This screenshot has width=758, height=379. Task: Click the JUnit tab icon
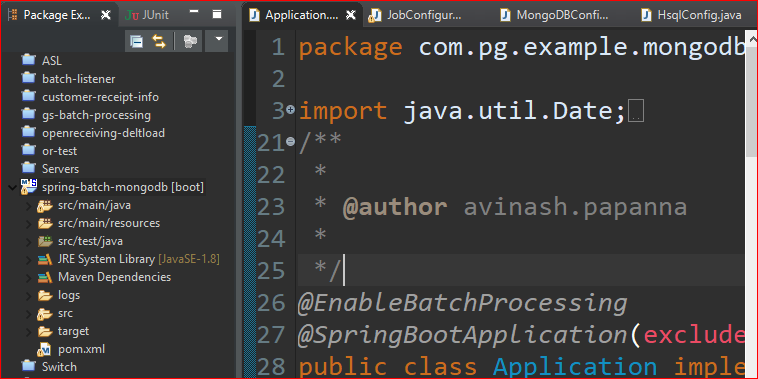point(131,15)
